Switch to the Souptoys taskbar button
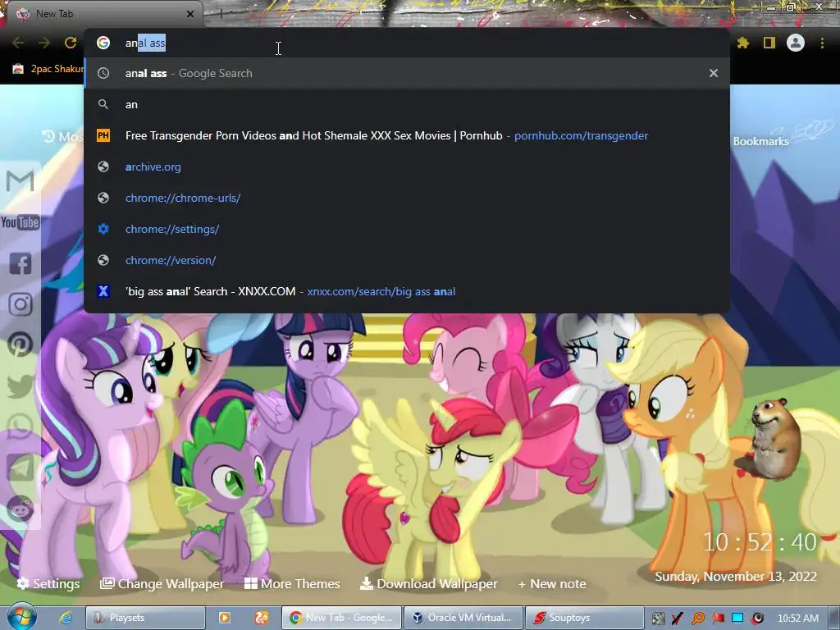 [584, 618]
